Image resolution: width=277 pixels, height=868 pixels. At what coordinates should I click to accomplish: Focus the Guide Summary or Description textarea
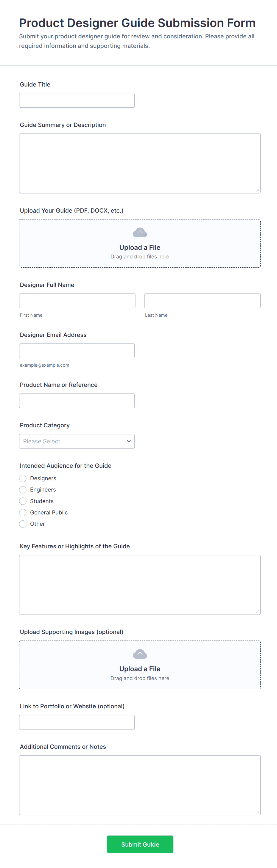pyautogui.click(x=140, y=164)
